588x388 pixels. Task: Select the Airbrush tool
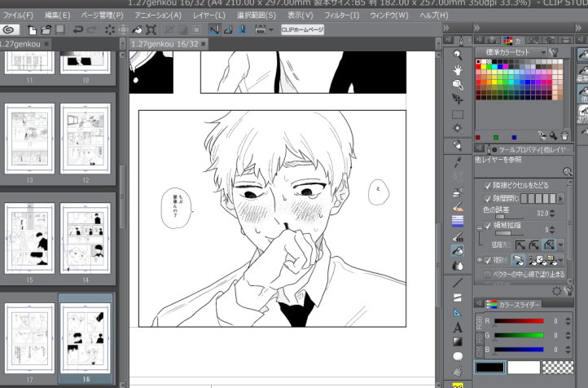tap(458, 192)
